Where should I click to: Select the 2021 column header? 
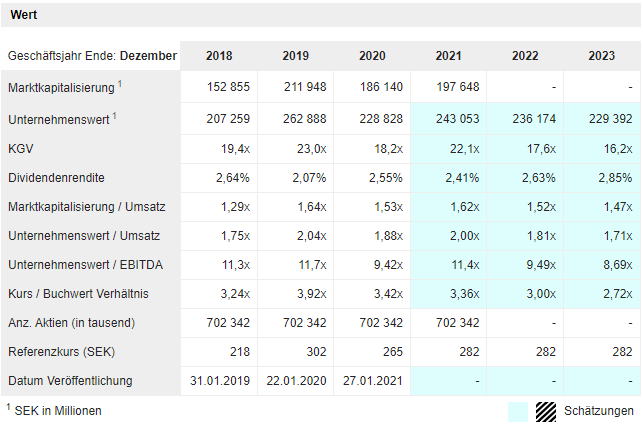[x=448, y=56]
